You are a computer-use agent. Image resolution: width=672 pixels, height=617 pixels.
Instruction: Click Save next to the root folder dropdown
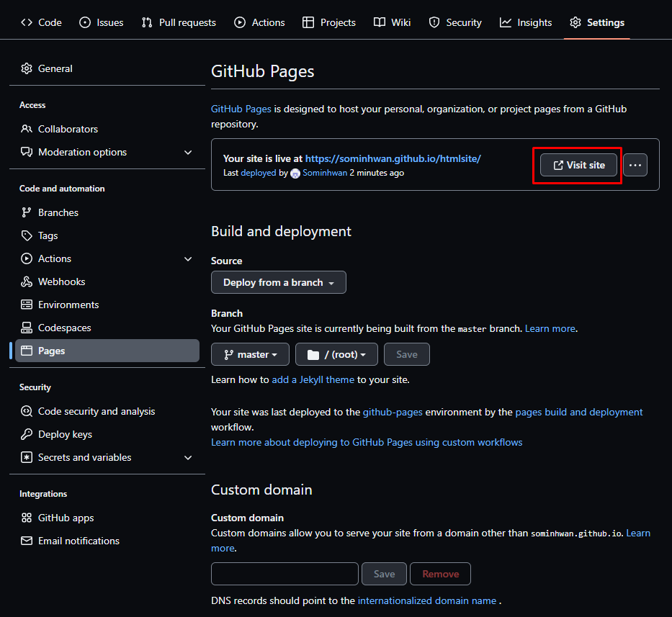[x=407, y=354]
